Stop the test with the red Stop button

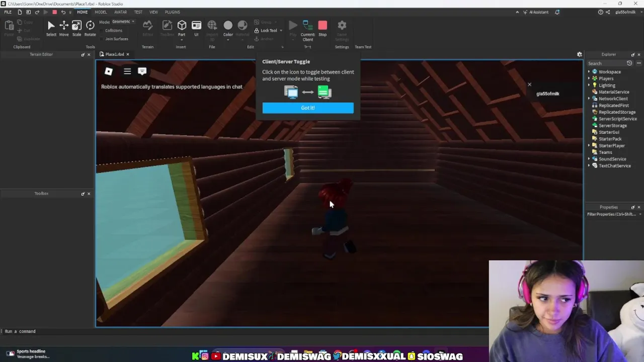click(x=323, y=28)
